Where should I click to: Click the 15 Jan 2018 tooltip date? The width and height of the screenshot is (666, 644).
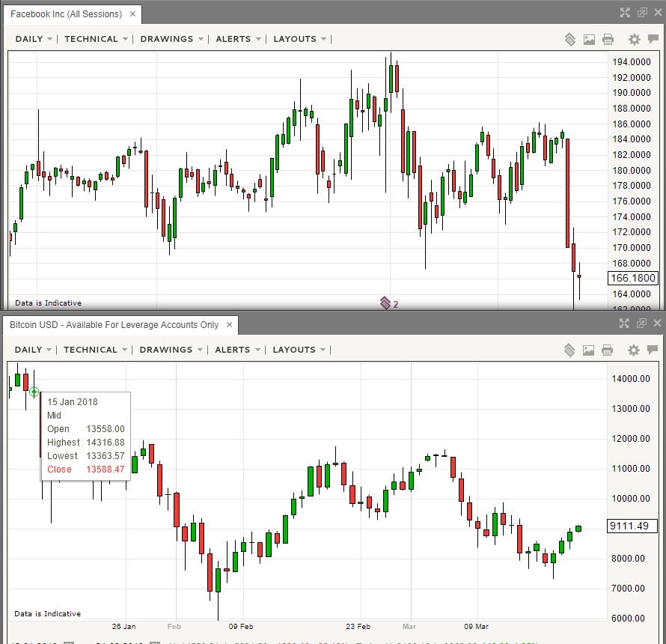(x=72, y=402)
